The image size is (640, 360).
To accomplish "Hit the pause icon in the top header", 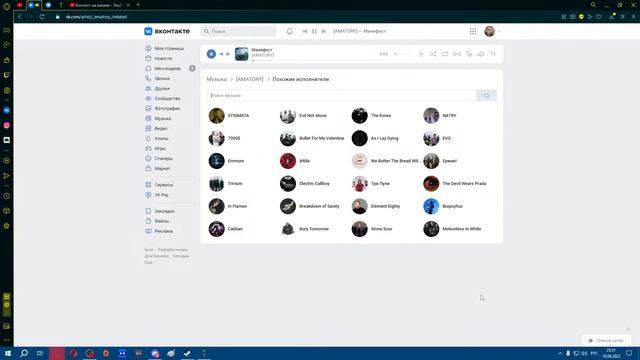I will 314,31.
